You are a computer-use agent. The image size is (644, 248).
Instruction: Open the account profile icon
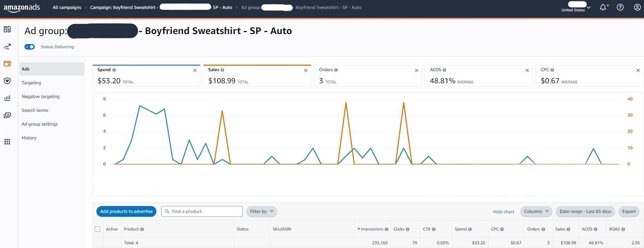pyautogui.click(x=637, y=7)
